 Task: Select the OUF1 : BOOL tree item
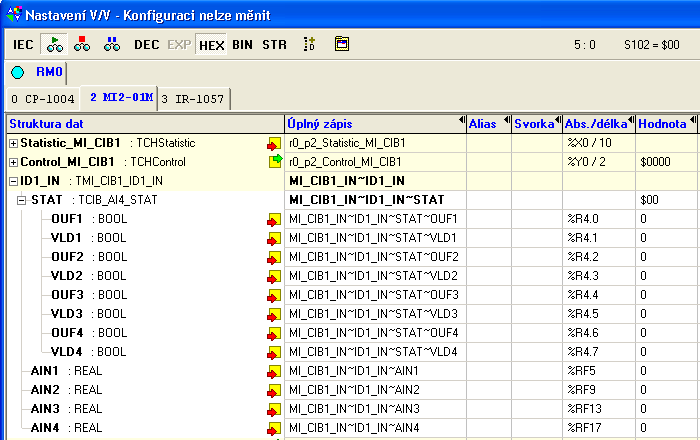coord(89,219)
